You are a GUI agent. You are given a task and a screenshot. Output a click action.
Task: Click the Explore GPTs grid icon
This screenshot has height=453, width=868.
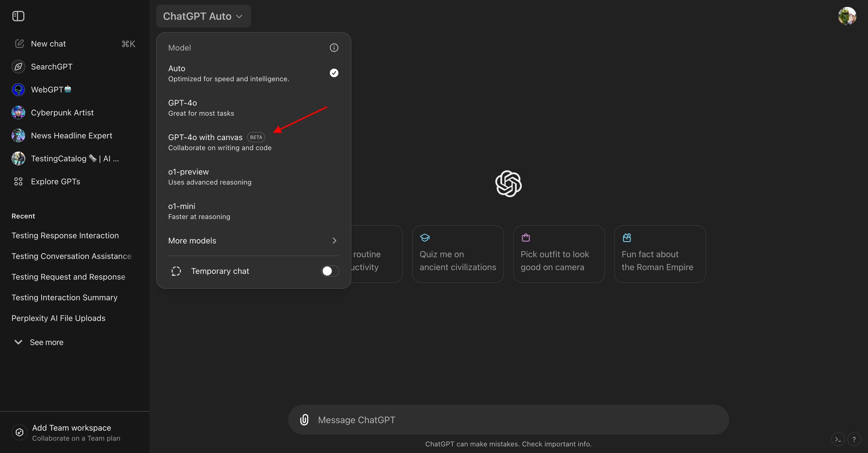click(18, 181)
